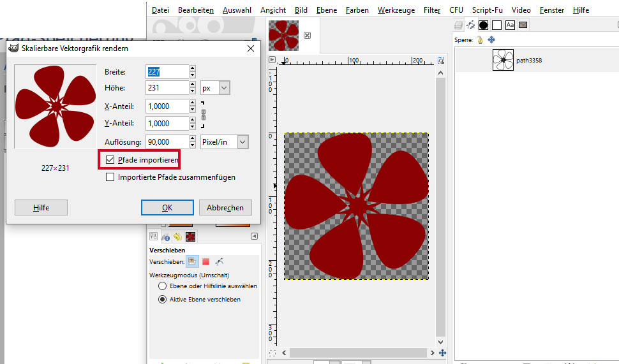Screen dimensions: 619x364
Task: Open the Filter menu
Action: pos(432,10)
